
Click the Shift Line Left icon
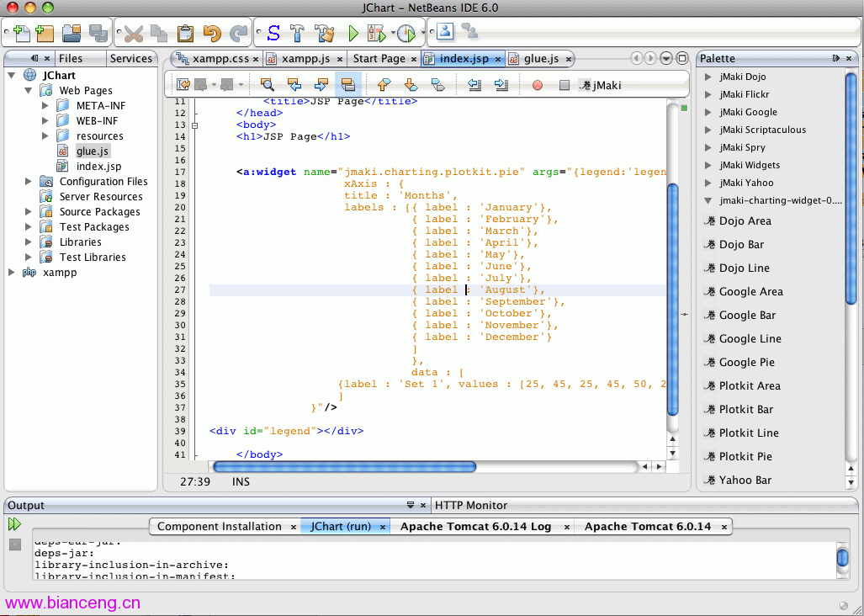pos(474,84)
